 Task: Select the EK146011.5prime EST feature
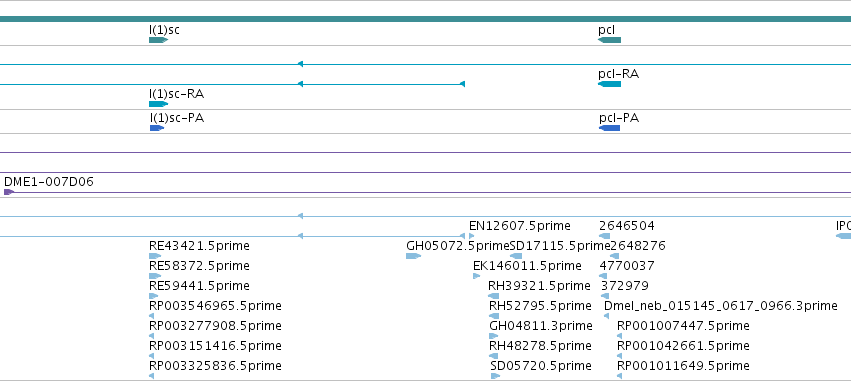coord(477,276)
